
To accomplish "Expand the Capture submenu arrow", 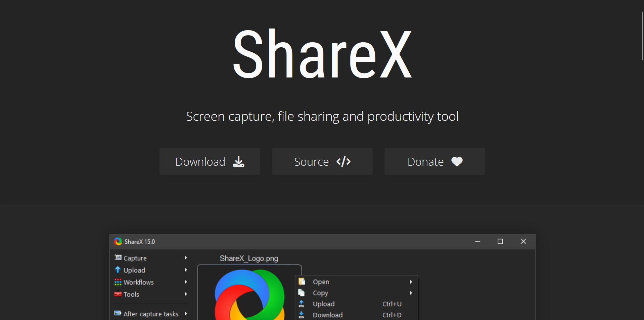I will click(186, 258).
